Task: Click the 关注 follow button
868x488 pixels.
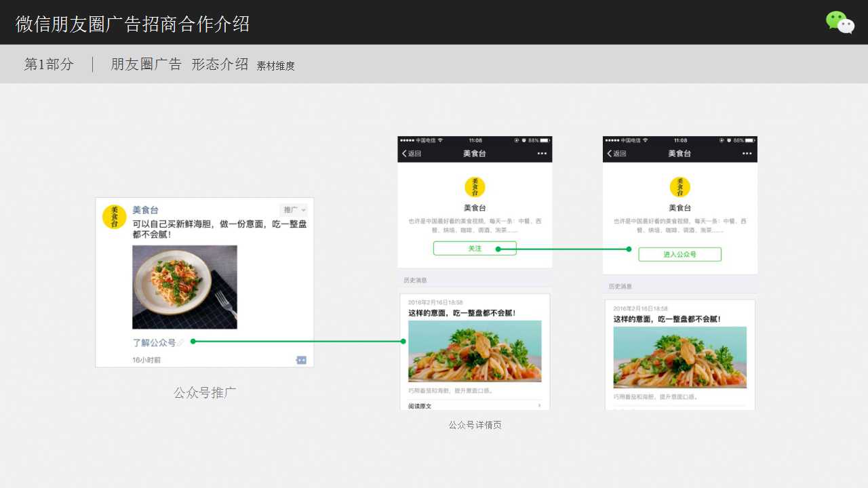Action: coord(475,248)
